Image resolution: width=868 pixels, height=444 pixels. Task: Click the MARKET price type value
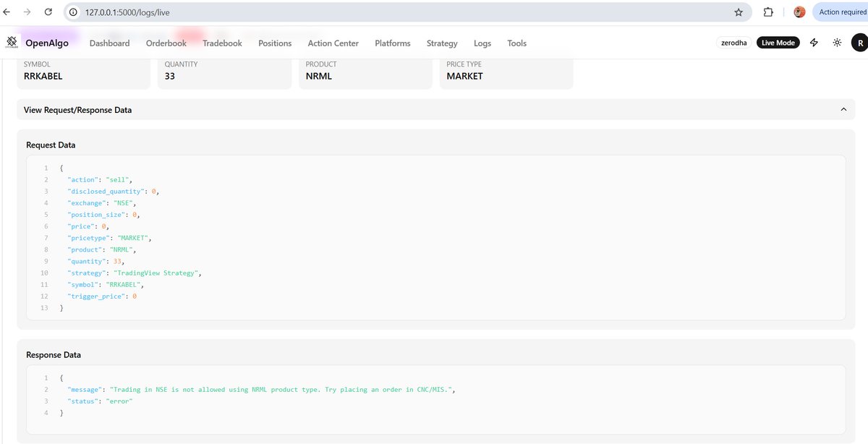(464, 76)
